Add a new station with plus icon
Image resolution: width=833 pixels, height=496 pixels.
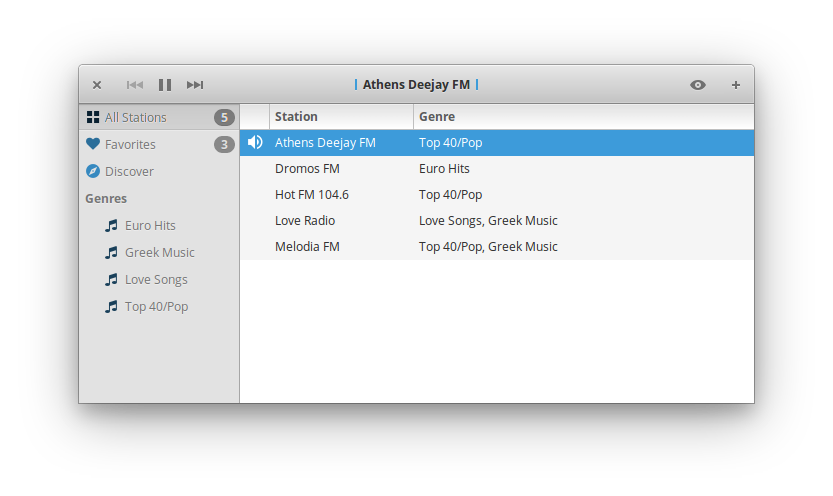[x=736, y=85]
